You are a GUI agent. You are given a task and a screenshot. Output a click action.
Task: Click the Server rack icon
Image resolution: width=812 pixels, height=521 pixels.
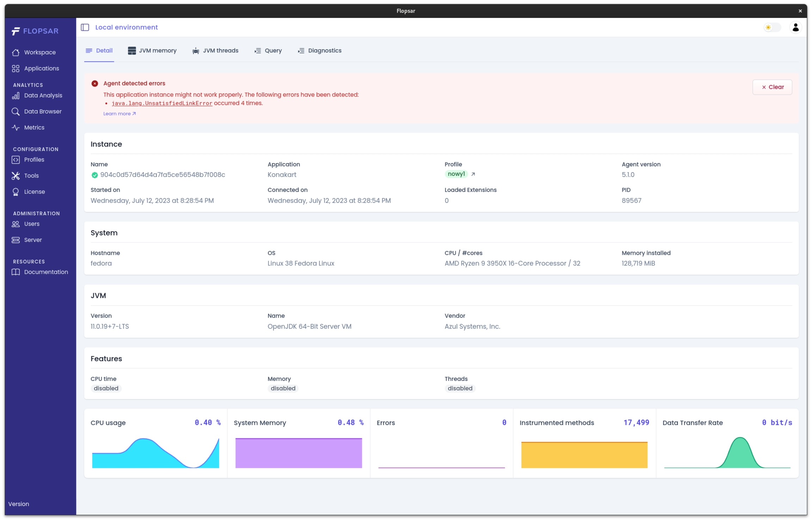(16, 240)
